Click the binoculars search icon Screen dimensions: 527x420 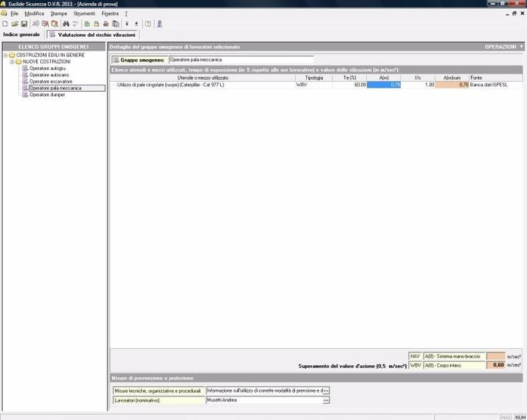(x=66, y=24)
